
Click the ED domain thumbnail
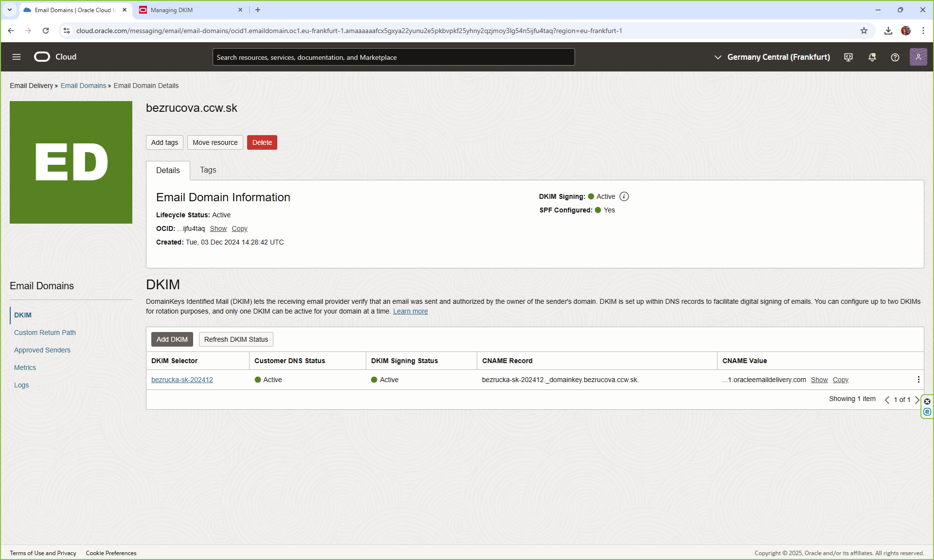pyautogui.click(x=71, y=162)
